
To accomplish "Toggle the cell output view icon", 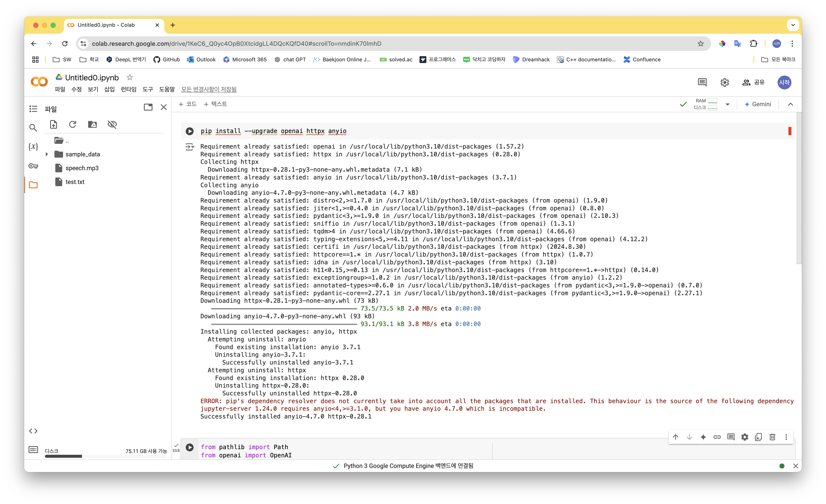I will (189, 147).
